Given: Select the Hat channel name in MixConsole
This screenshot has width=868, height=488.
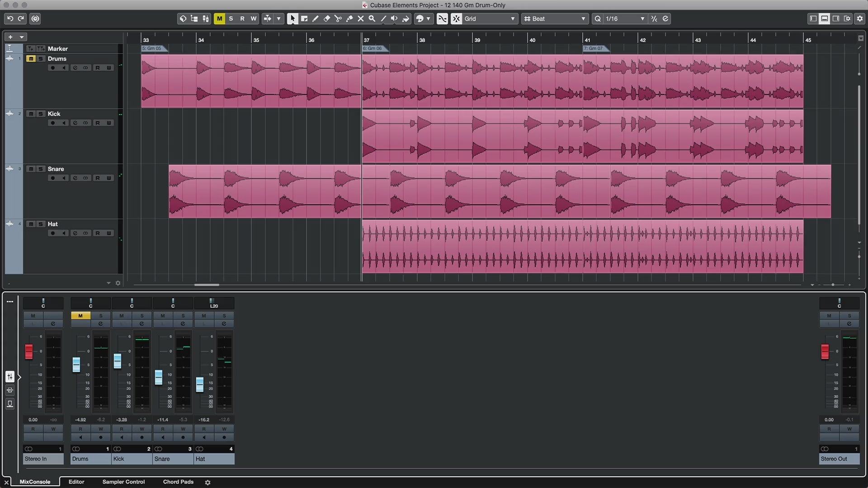Looking at the screenshot, I should coord(214,459).
